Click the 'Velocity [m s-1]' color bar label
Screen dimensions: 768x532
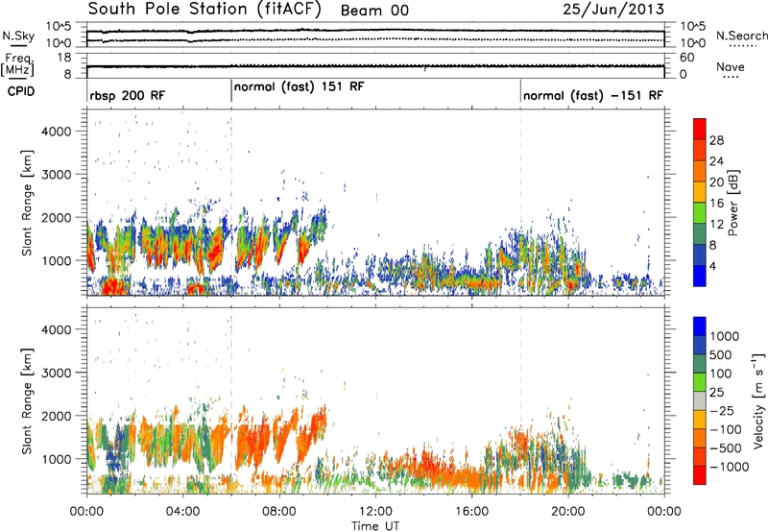click(x=758, y=400)
